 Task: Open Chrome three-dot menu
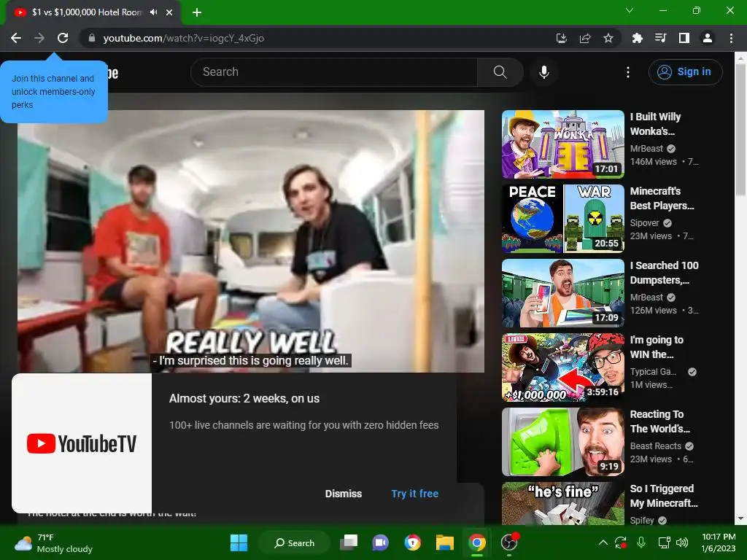click(731, 38)
